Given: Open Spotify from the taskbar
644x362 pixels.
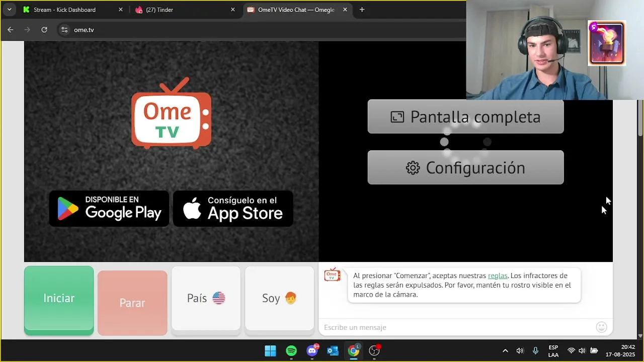Looking at the screenshot, I should (x=291, y=351).
